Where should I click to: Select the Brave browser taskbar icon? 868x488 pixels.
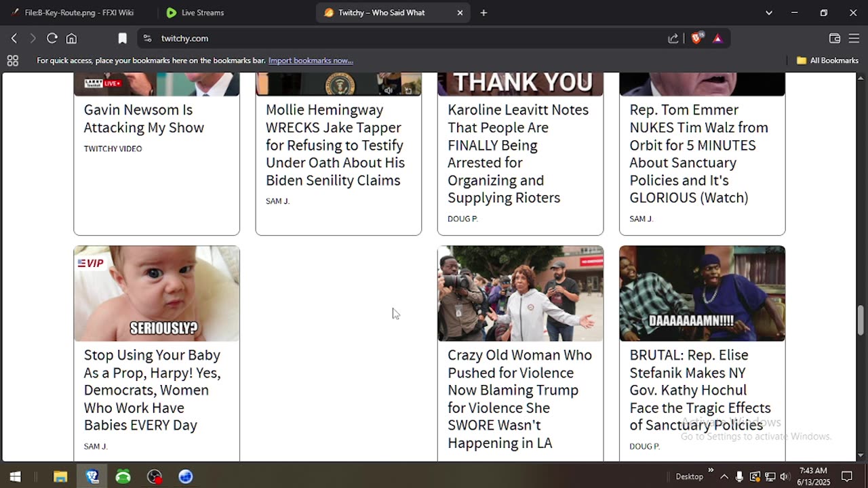(92, 476)
